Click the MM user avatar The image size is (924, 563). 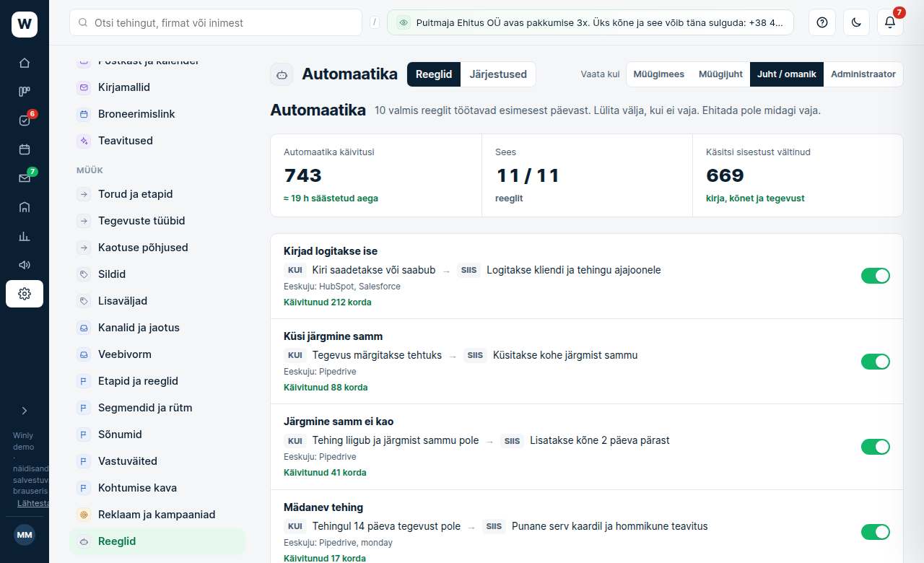pyautogui.click(x=25, y=535)
